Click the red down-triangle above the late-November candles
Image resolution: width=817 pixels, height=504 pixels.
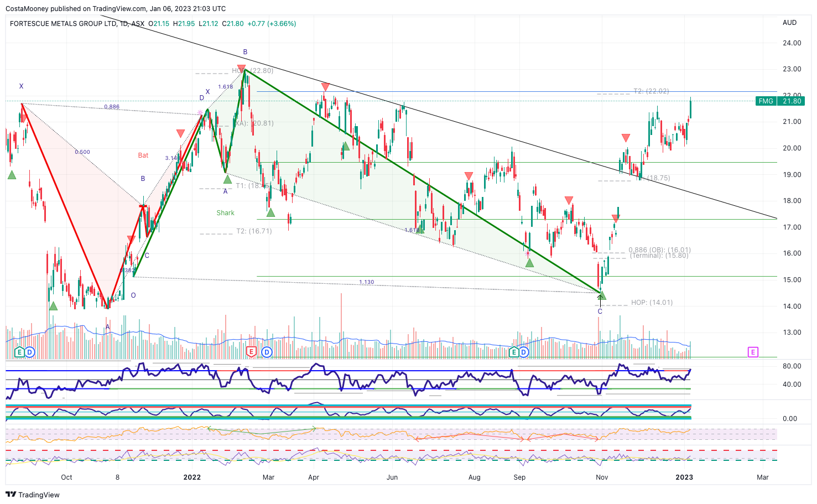[x=626, y=138]
